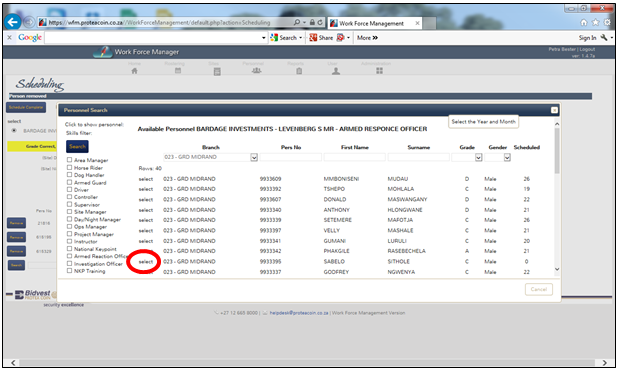The image size is (618, 371).
Task: Open the Branch filter dropdown
Action: point(254,157)
